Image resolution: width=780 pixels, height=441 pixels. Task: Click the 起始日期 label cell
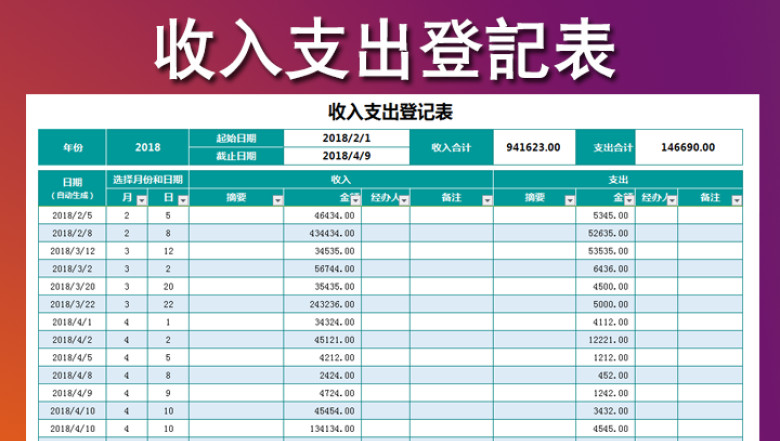point(236,138)
